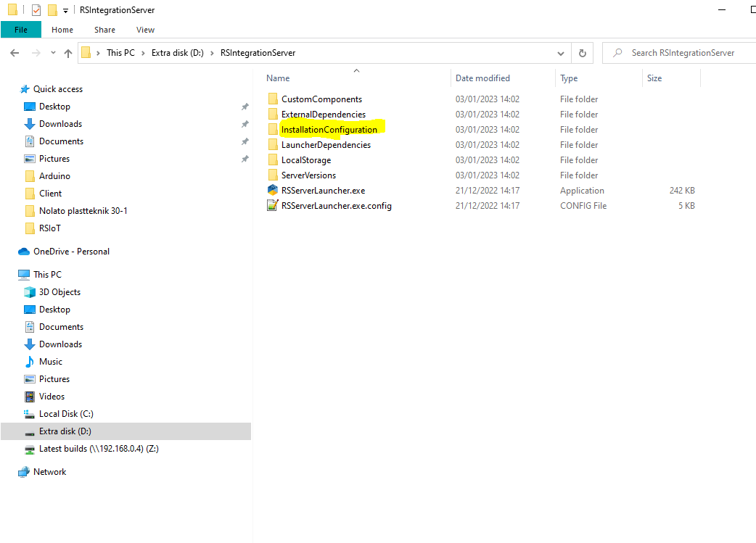Select the CustomComponents folder icon
Screen dimensions: 756x543
point(273,99)
